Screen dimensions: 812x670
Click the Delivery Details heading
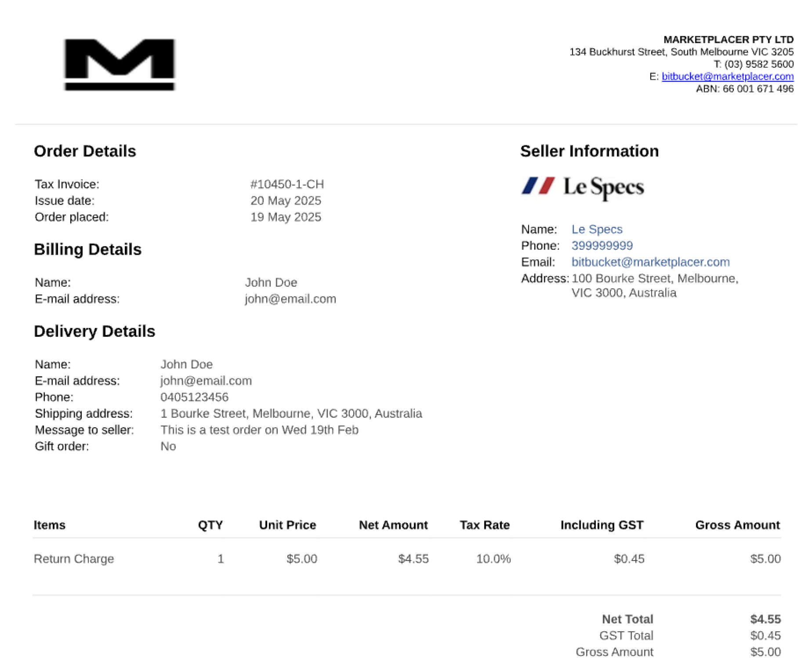[x=94, y=331]
